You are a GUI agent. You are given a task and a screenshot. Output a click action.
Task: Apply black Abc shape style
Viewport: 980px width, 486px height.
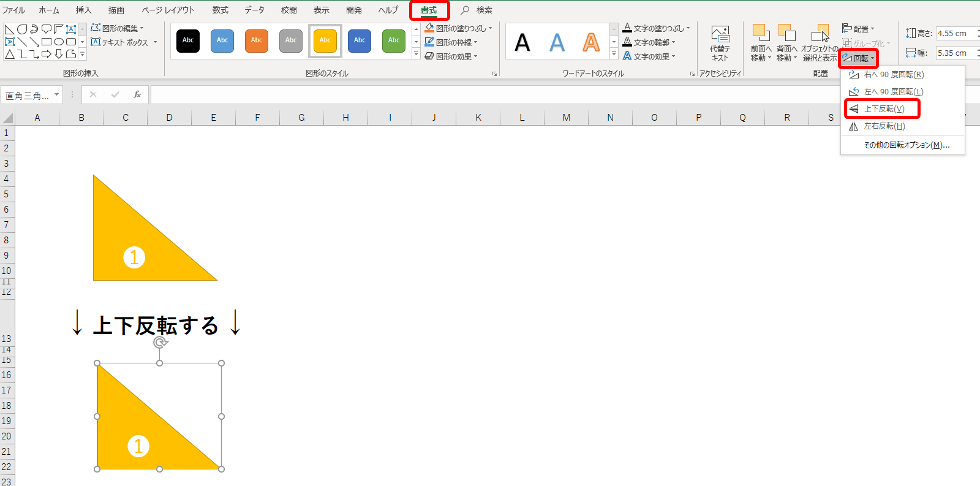[188, 40]
